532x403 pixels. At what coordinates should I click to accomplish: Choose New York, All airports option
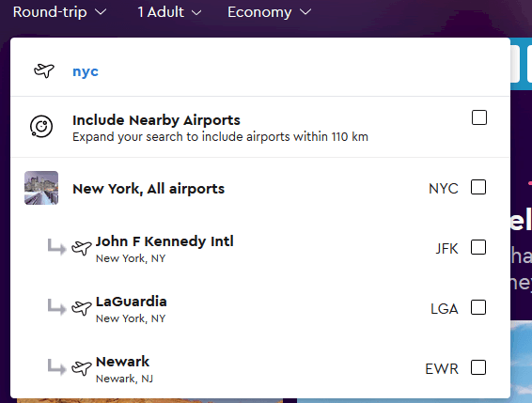(x=260, y=188)
